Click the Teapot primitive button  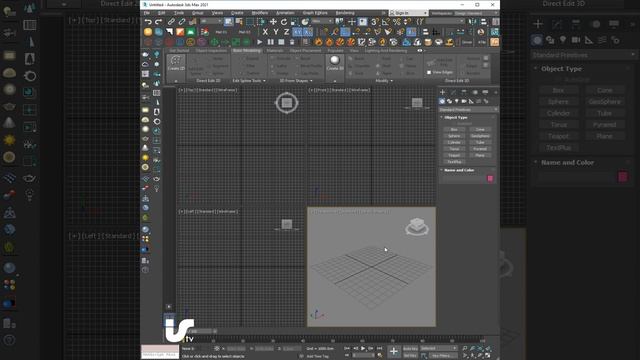tap(454, 156)
